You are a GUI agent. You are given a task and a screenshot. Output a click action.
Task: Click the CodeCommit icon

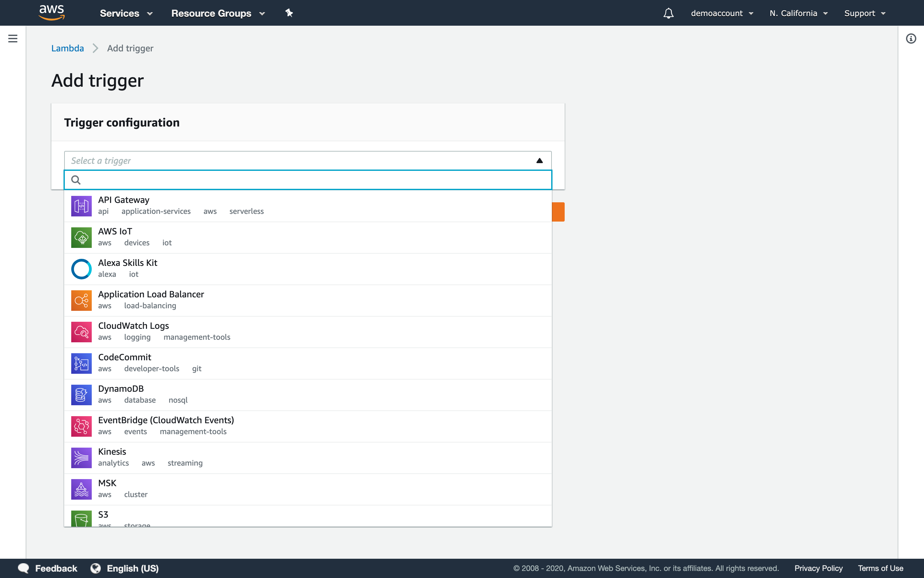click(81, 363)
